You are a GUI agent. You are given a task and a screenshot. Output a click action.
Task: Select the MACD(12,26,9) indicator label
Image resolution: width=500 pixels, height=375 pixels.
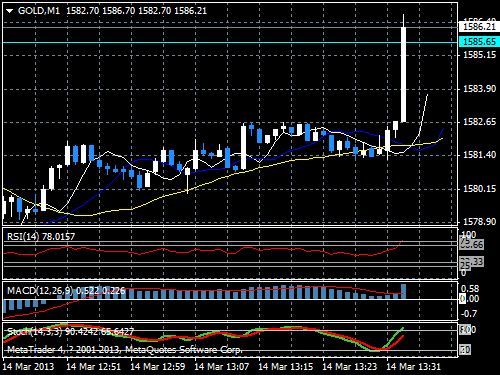pyautogui.click(x=66, y=291)
